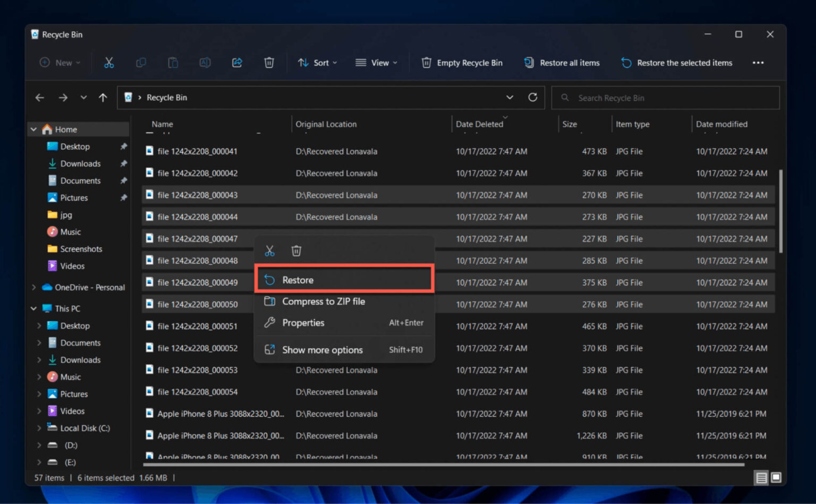Click the Delete trash icon in the toolbar

click(x=269, y=62)
